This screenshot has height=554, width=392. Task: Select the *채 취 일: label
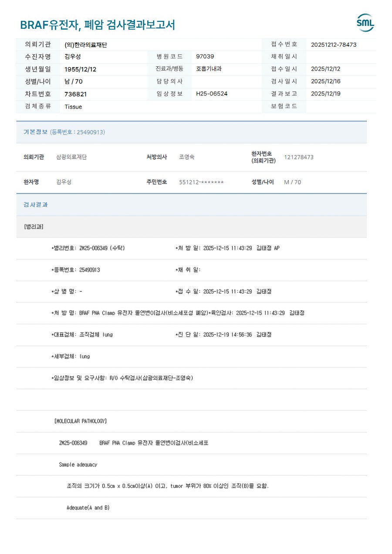pos(188,270)
